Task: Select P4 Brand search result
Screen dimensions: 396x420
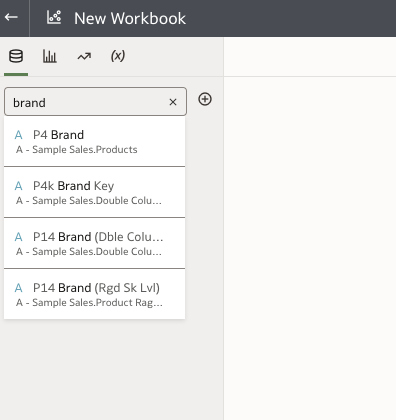Action: click(x=95, y=142)
